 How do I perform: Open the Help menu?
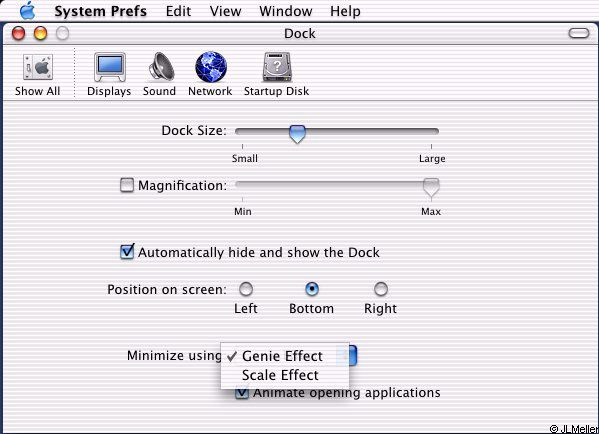tap(345, 11)
